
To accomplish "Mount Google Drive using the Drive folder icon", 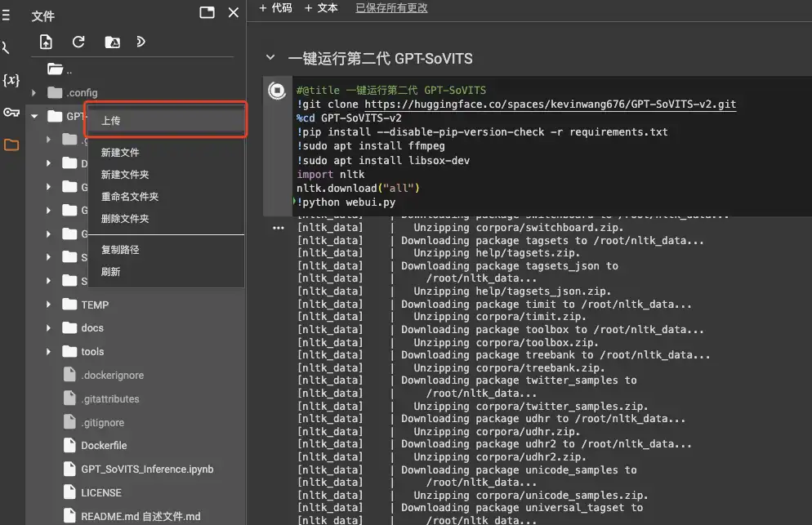I will [x=113, y=42].
